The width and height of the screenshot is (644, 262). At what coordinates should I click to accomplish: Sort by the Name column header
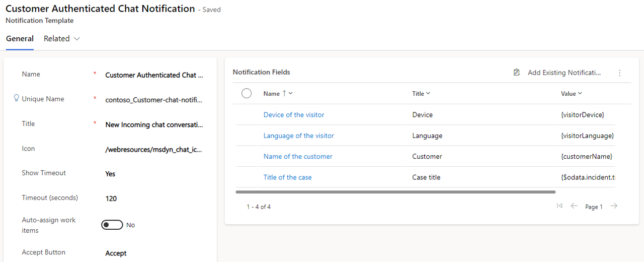278,93
